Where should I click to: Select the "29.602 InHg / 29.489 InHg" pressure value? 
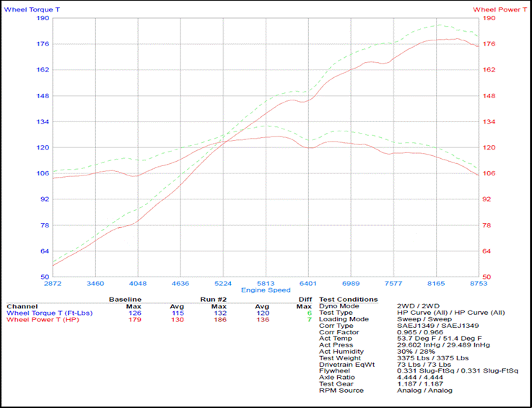pos(443,345)
